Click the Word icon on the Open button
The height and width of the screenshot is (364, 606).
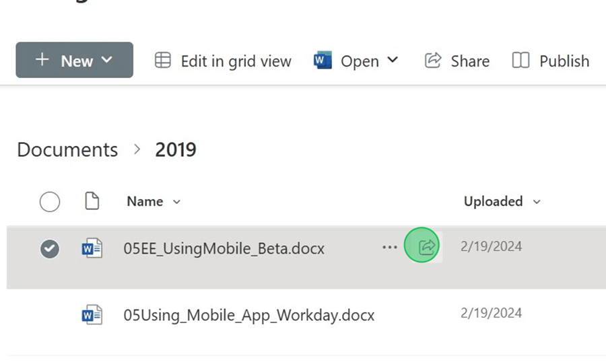(323, 61)
